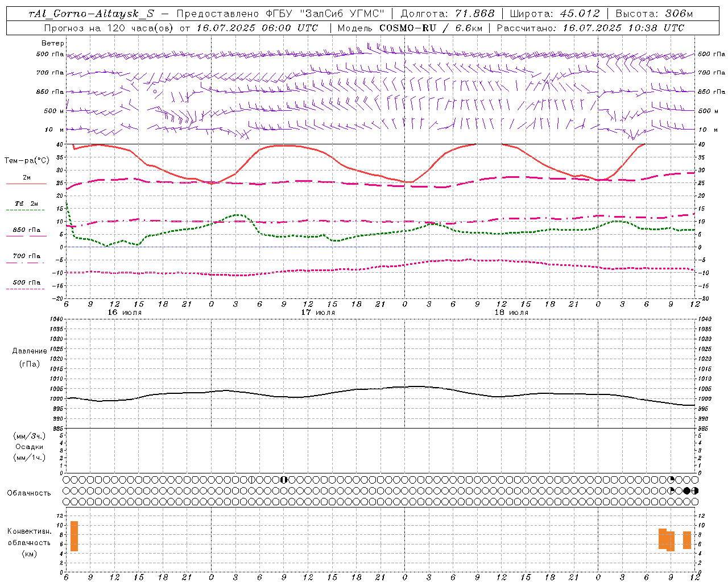Click the Td 2м legend entry
The height and width of the screenshot is (582, 728).
tap(27, 203)
